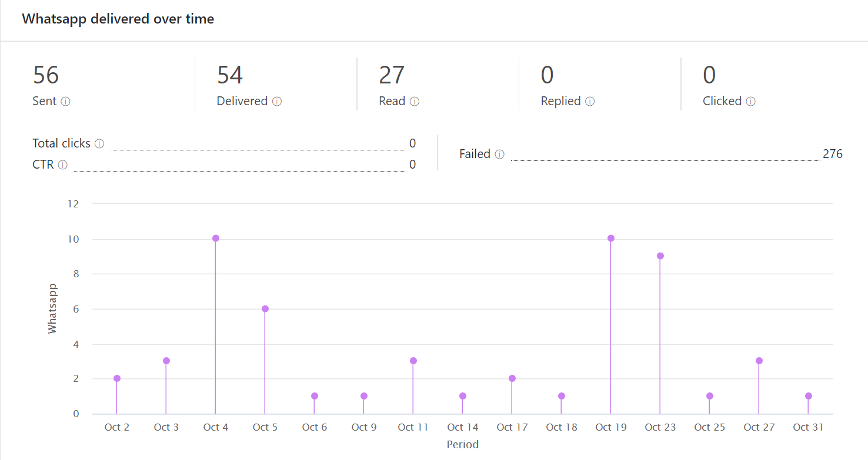Click the 'Sent' metric label
This screenshot has height=460, width=868.
click(45, 101)
